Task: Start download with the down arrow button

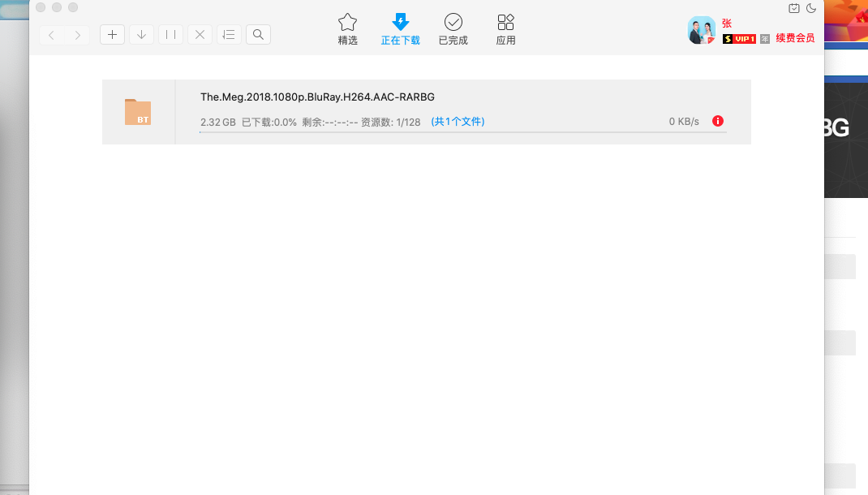Action: pyautogui.click(x=141, y=34)
